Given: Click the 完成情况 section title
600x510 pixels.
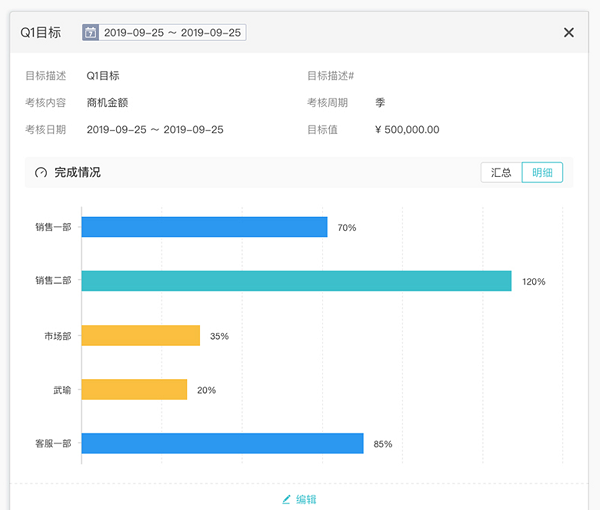Looking at the screenshot, I should coord(77,173).
